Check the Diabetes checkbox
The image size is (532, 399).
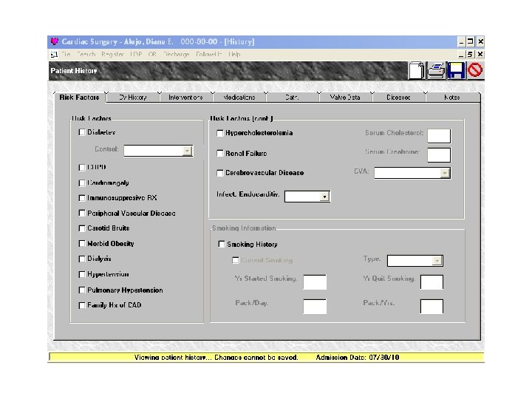tap(82, 132)
